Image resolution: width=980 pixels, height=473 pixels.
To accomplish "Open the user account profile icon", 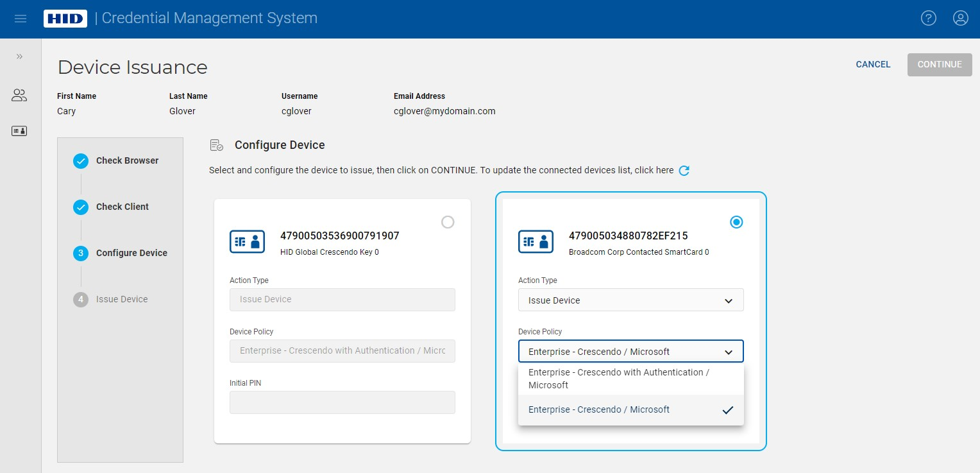I will (960, 18).
